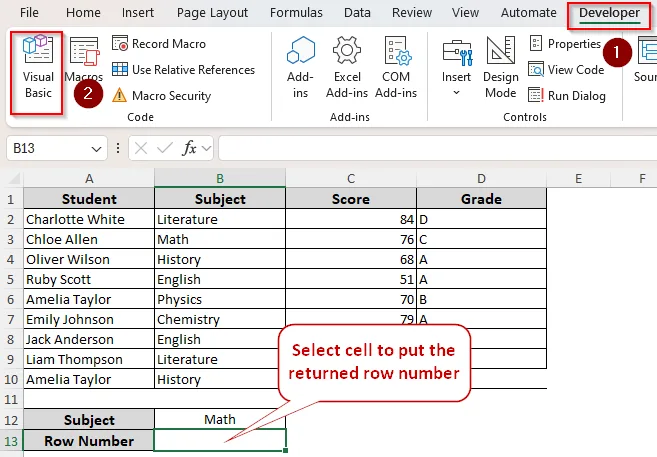The image size is (657, 457).
Task: Select cell containing Charlotte White
Action: [89, 219]
